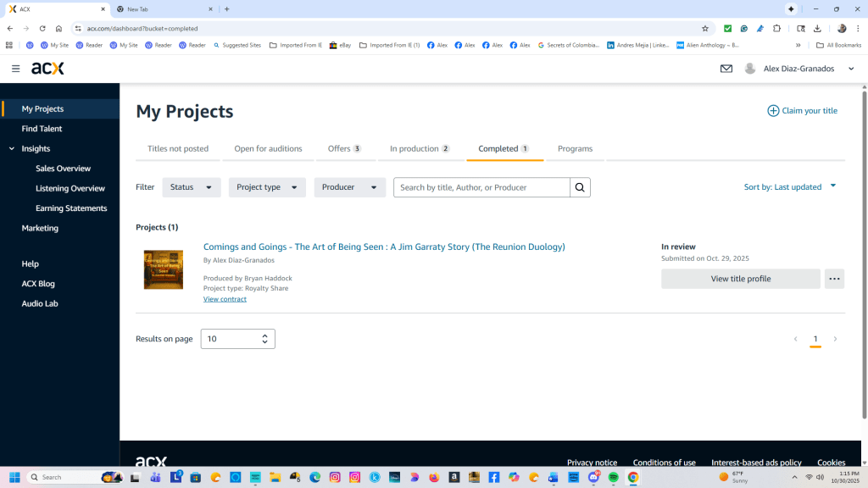Open the Producer filter dropdown
The height and width of the screenshot is (488, 868).
pos(349,187)
